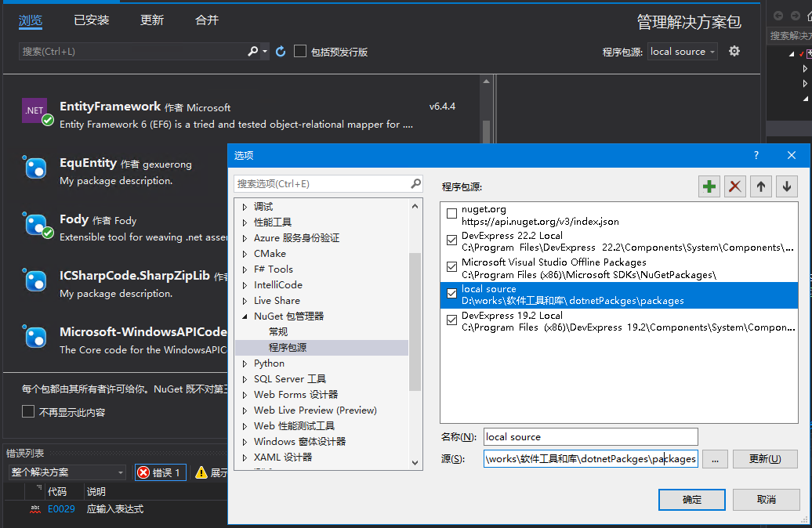The height and width of the screenshot is (528, 812).
Task: Switch to the 更新 tab
Action: coord(152,20)
